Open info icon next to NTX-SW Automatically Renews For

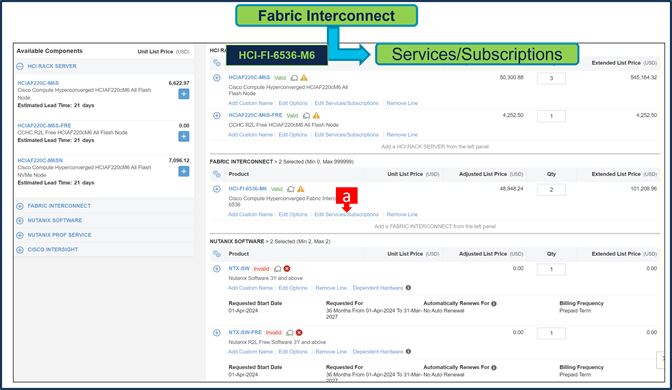[494, 303]
